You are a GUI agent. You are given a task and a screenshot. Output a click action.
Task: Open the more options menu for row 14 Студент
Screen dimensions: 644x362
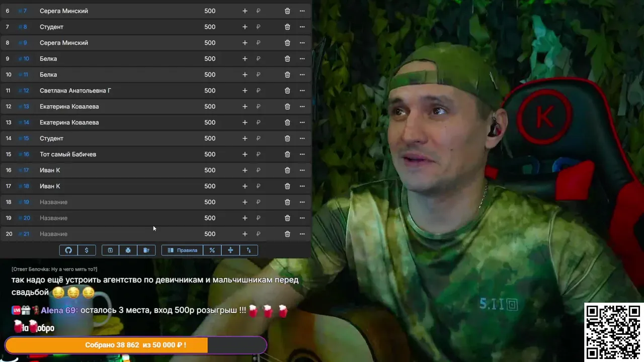point(302,138)
